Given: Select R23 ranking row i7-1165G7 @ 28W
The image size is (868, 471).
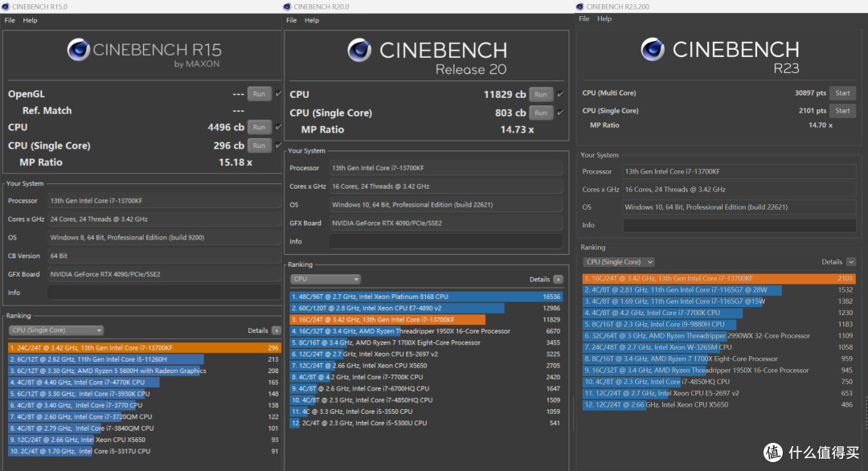Looking at the screenshot, I should pyautogui.click(x=719, y=290).
